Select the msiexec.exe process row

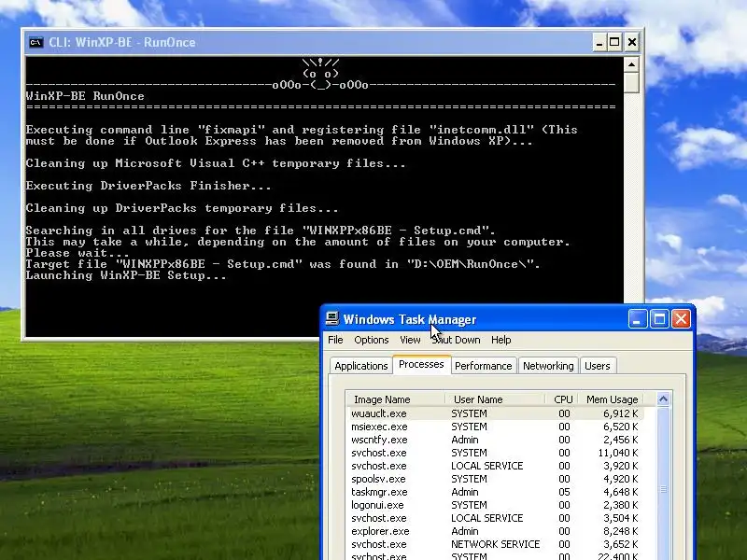click(x=496, y=427)
